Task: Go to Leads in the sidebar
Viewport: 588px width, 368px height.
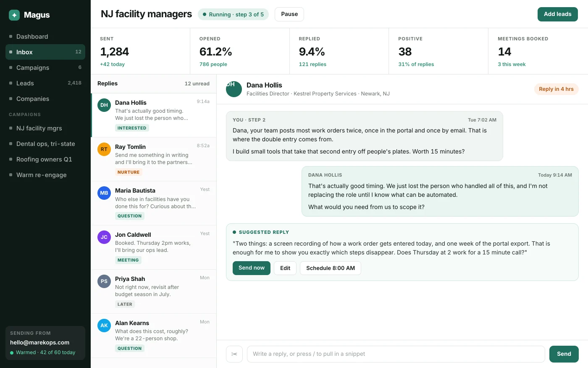Action: tap(45, 83)
